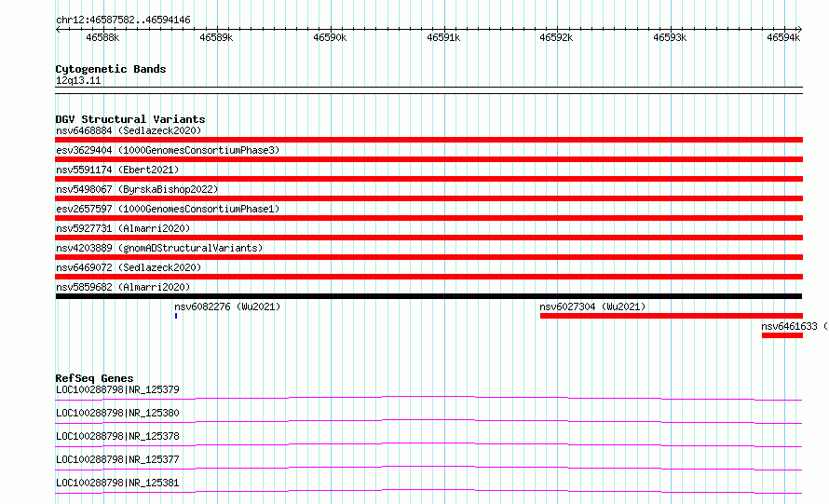Open variant esv2657597 (1000GenomesConsortiumPhase1) label
Viewport: 829px width, 504px height.
(168, 209)
